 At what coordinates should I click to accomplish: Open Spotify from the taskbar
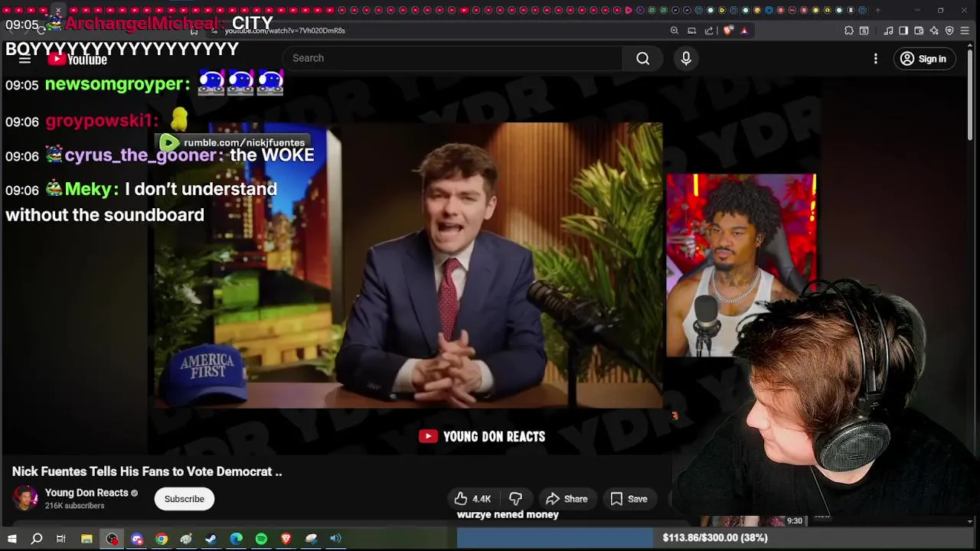[261, 539]
